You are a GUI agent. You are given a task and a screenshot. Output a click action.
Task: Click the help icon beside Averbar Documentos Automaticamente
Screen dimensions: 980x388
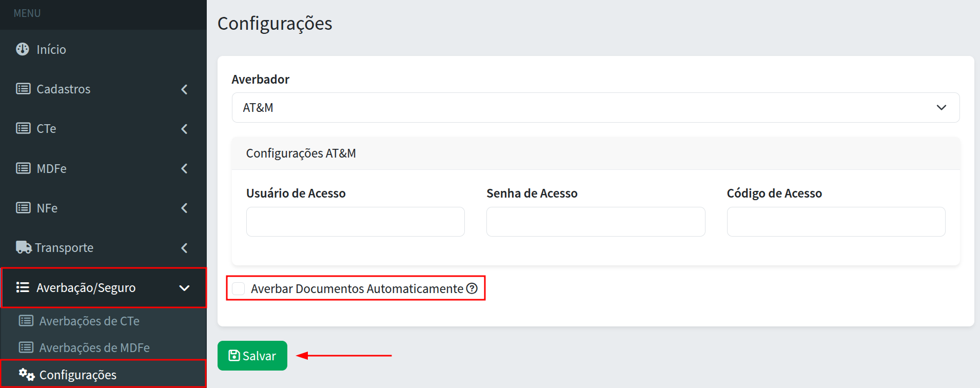(x=472, y=288)
